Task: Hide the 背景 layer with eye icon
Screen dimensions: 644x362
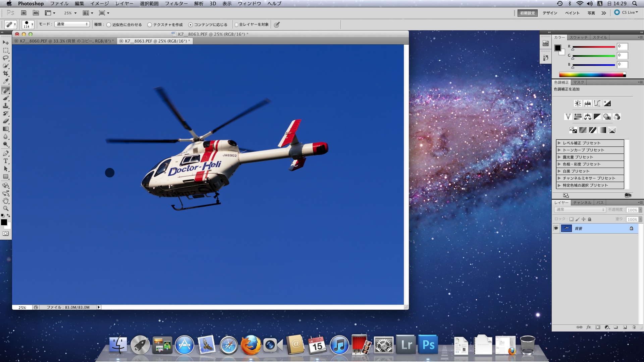Action: 556,228
